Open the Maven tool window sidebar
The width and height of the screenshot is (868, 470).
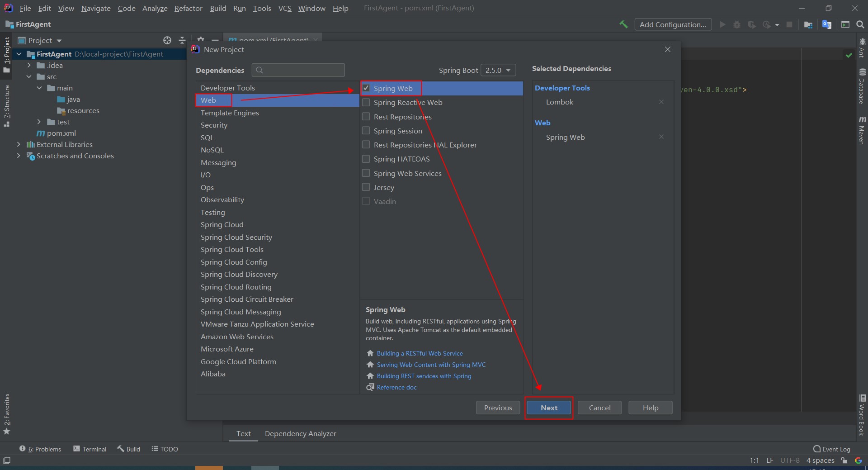pyautogui.click(x=862, y=130)
